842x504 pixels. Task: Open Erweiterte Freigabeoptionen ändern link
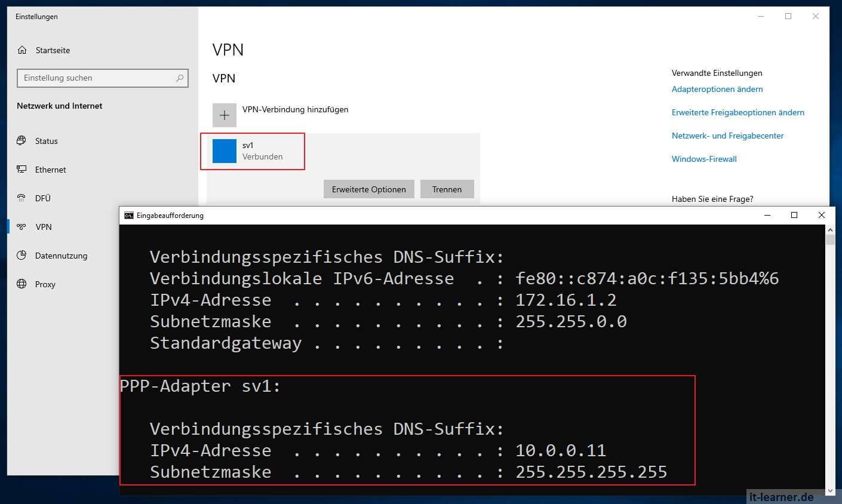737,112
